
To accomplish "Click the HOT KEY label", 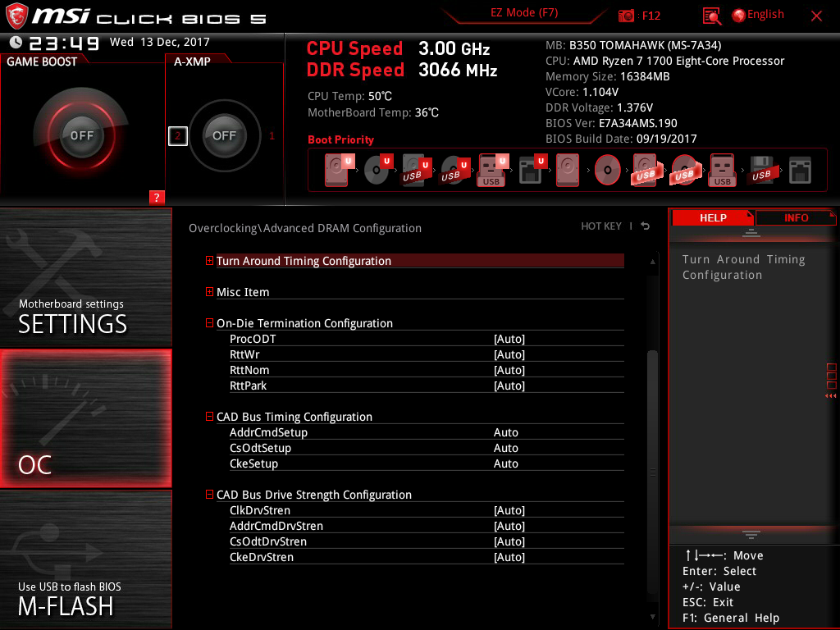I will [601, 226].
